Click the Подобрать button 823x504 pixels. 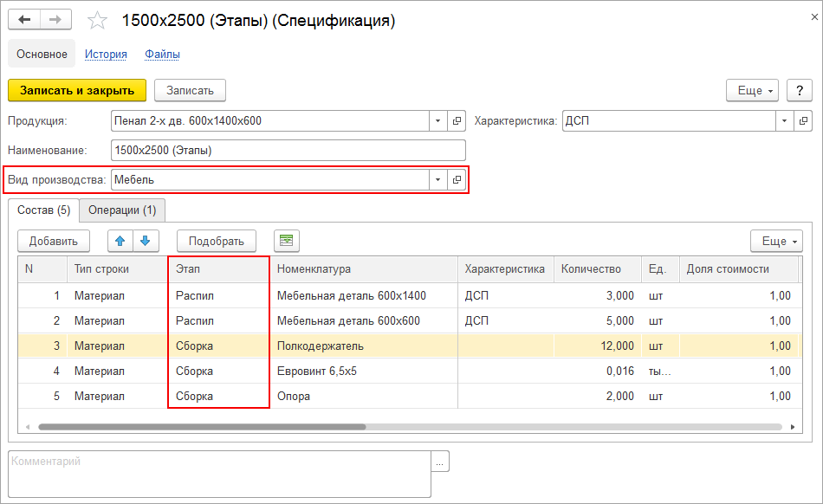click(216, 241)
